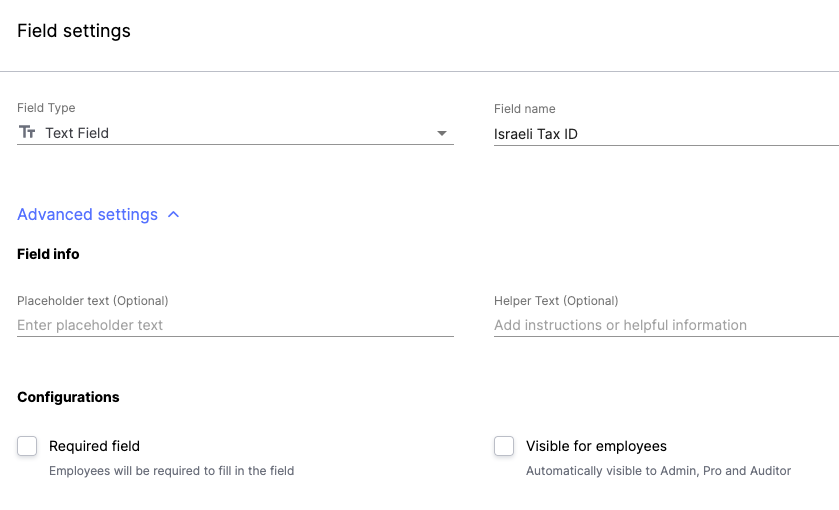
Task: Click the Visible for employees label text
Action: click(x=596, y=446)
